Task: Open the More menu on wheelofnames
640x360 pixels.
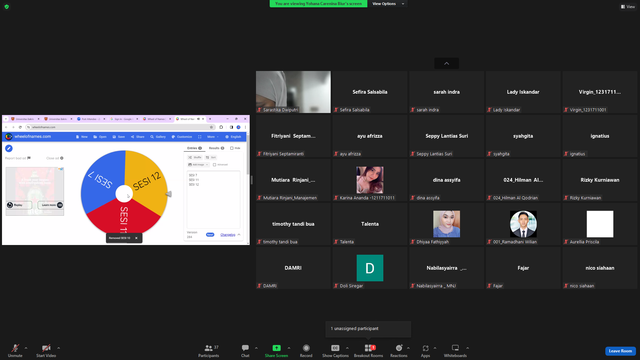Action: click(x=212, y=137)
